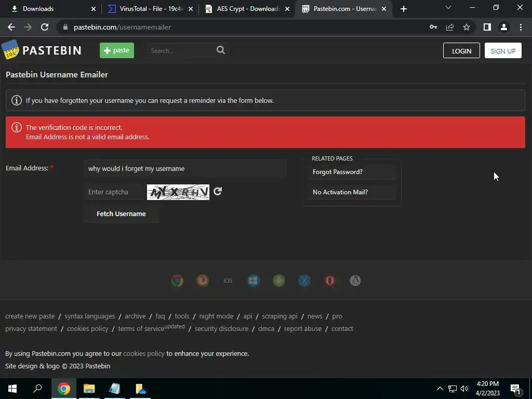The image size is (532, 399).
Task: Close the Pastebin.com tab
Action: coord(384,9)
